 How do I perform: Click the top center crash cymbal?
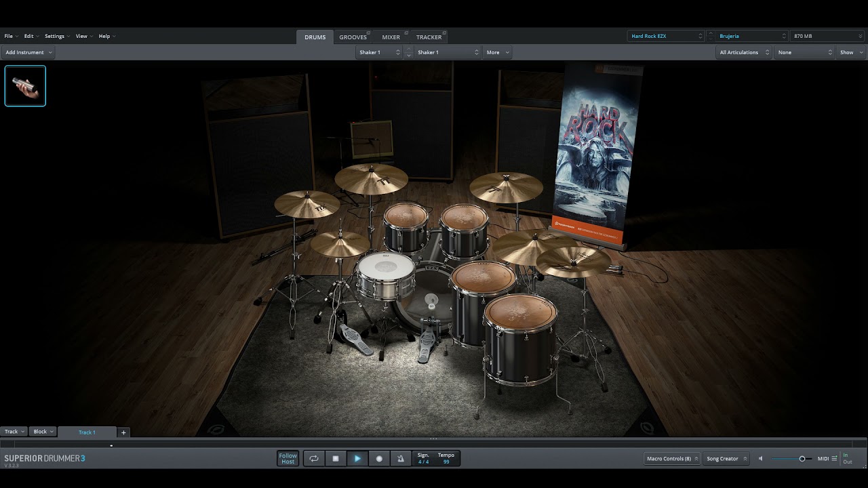tap(371, 179)
